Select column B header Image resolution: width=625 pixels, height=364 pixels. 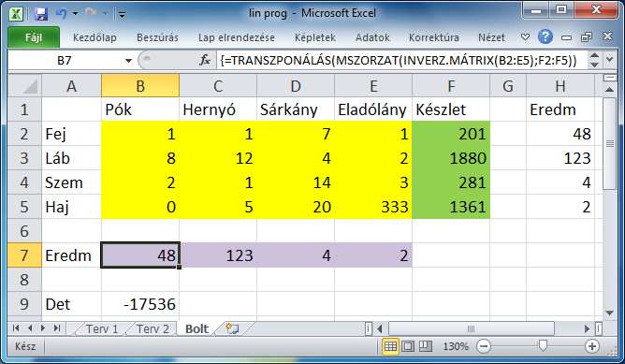(x=140, y=86)
